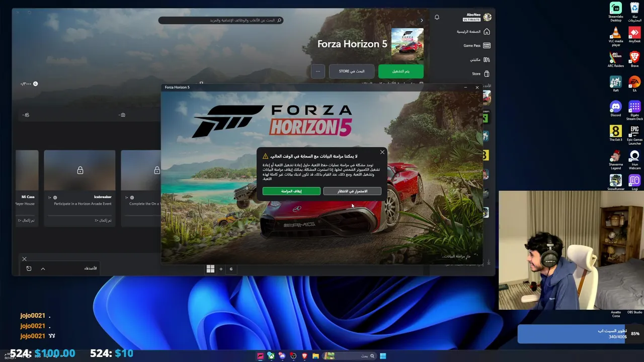
Task: Open Elgato Stream Deck desktop shortcut
Action: pyautogui.click(x=634, y=111)
